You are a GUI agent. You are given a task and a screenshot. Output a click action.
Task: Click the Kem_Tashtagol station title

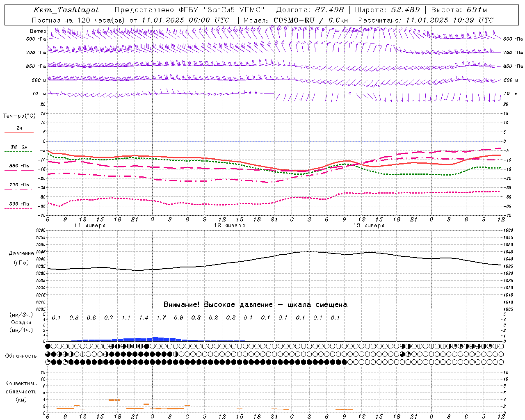(66, 10)
